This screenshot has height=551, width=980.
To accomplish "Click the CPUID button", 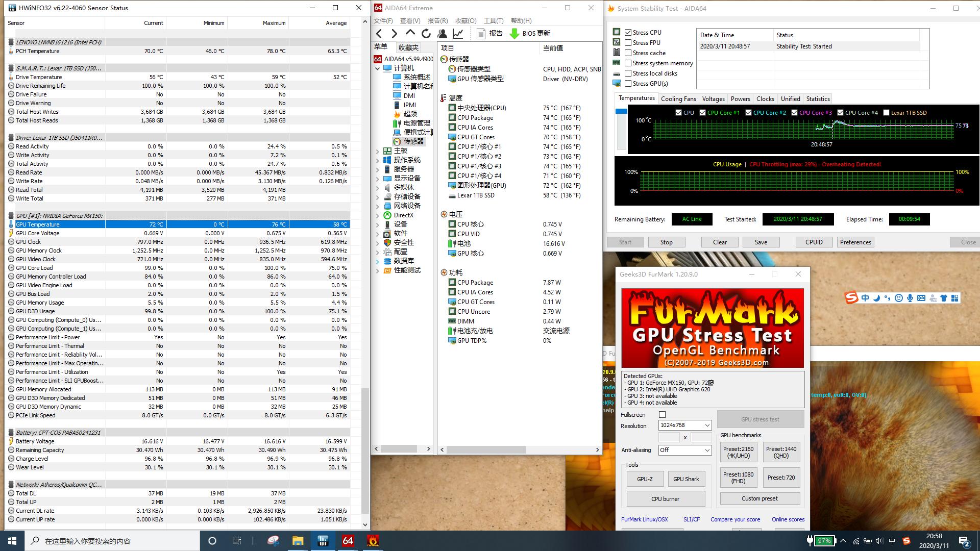I will (814, 242).
